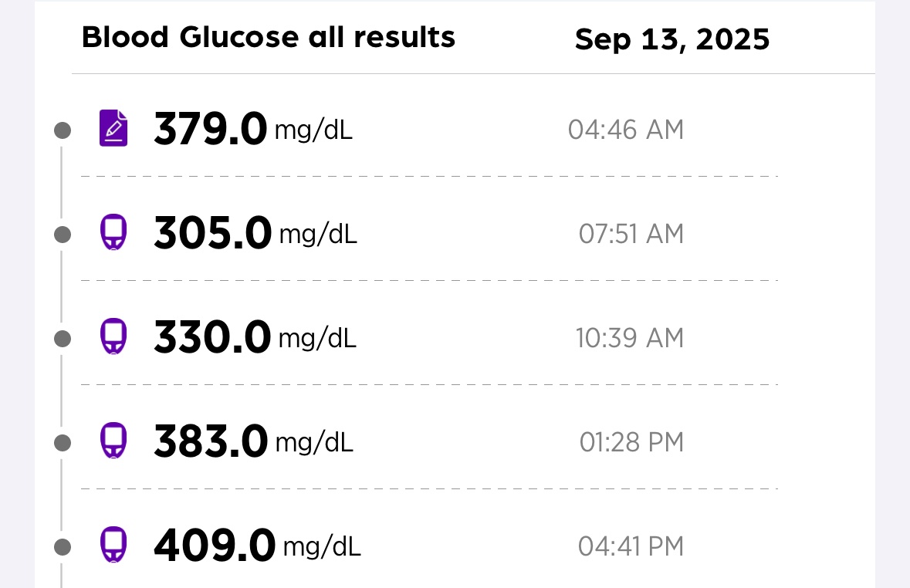Tap the 409.0 mg/dL result
Image resolution: width=910 pixels, height=588 pixels.
(256, 546)
